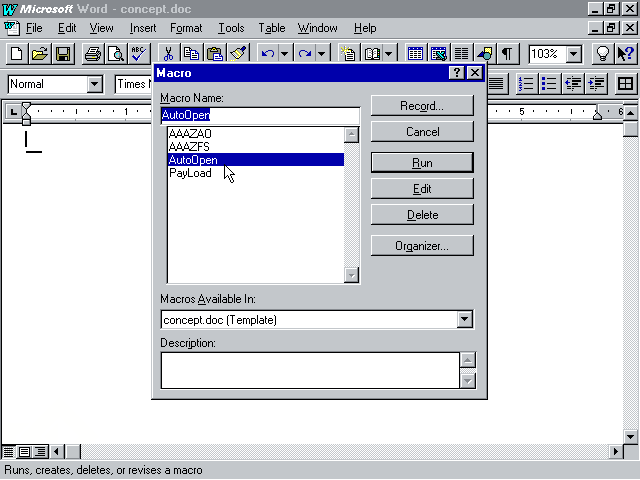
Task: Click inside the Description text box
Action: point(310,371)
